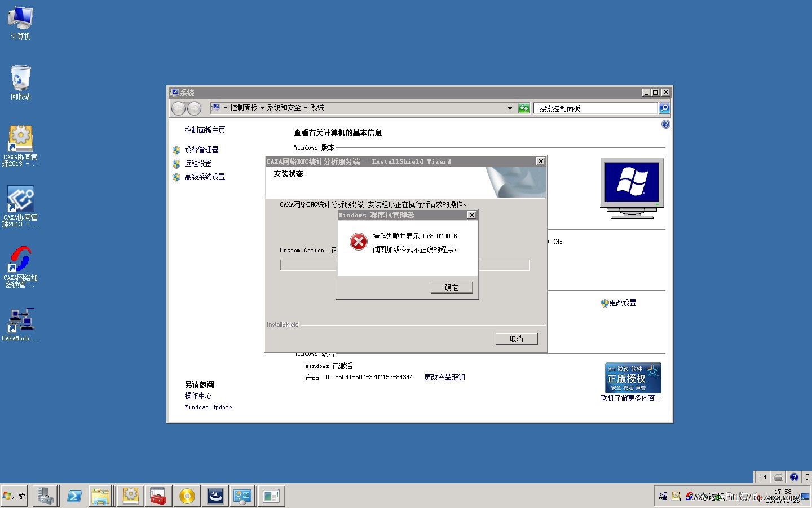
Task: Select the CAXA网络加密锁 desktop shortcut
Action: (20, 266)
